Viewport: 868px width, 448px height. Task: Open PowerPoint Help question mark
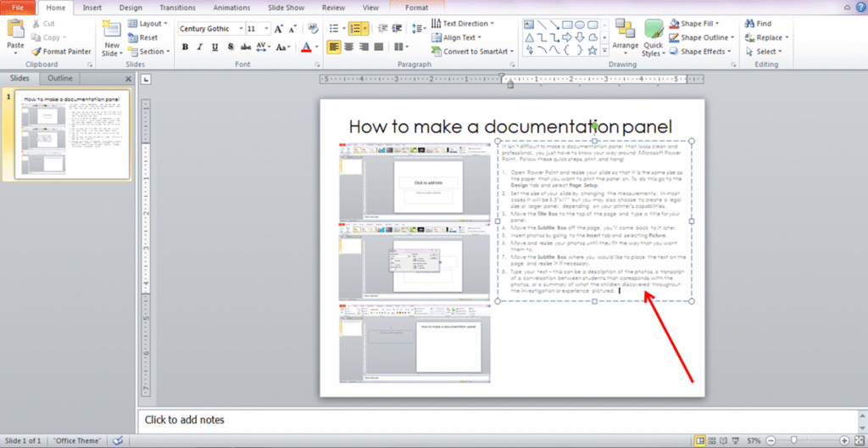point(861,7)
